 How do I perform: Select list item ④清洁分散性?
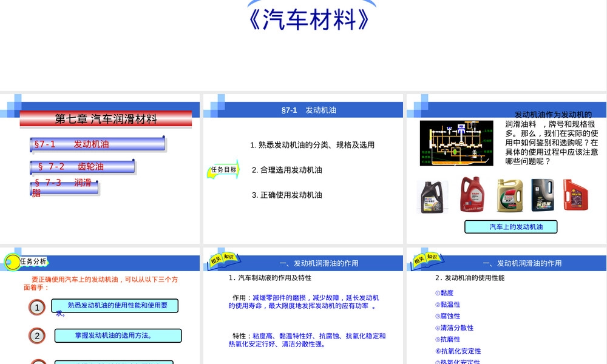[x=454, y=328]
